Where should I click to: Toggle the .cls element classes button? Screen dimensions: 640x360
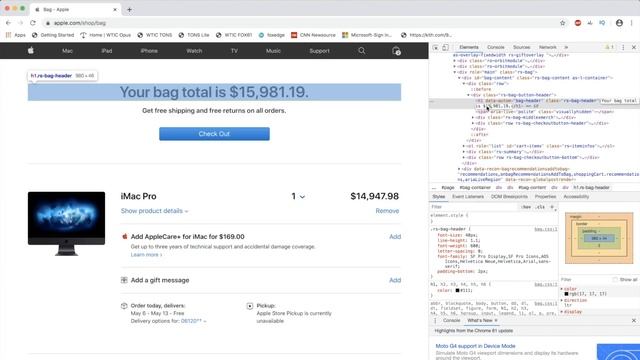point(540,207)
